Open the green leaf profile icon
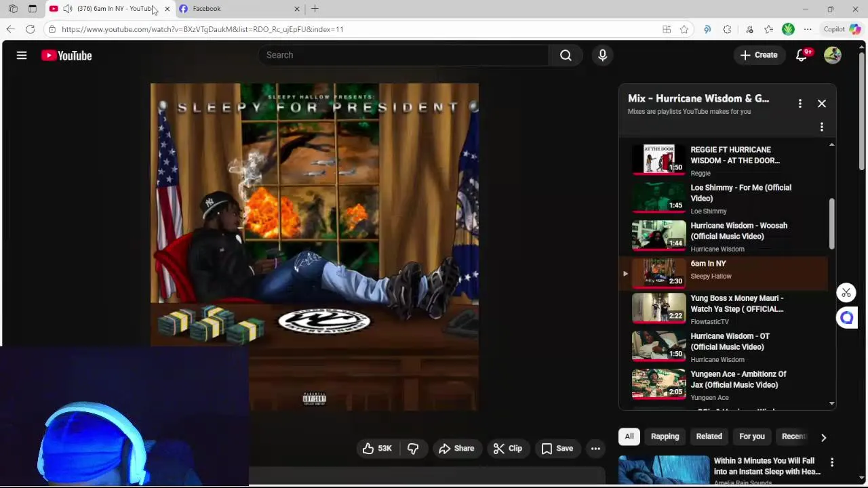Screen dimensions: 868x488 788,29
